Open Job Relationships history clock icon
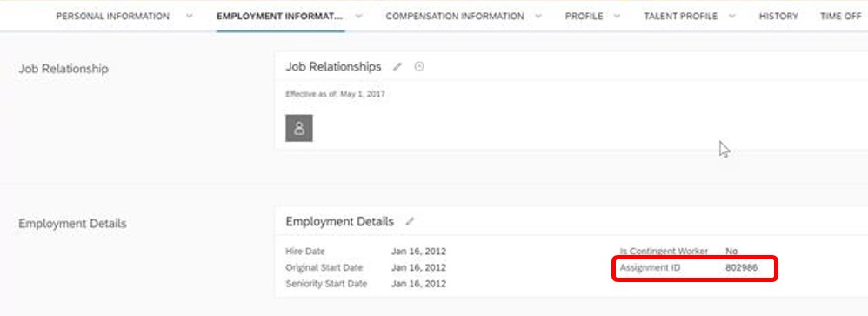868x316 pixels. tap(419, 66)
